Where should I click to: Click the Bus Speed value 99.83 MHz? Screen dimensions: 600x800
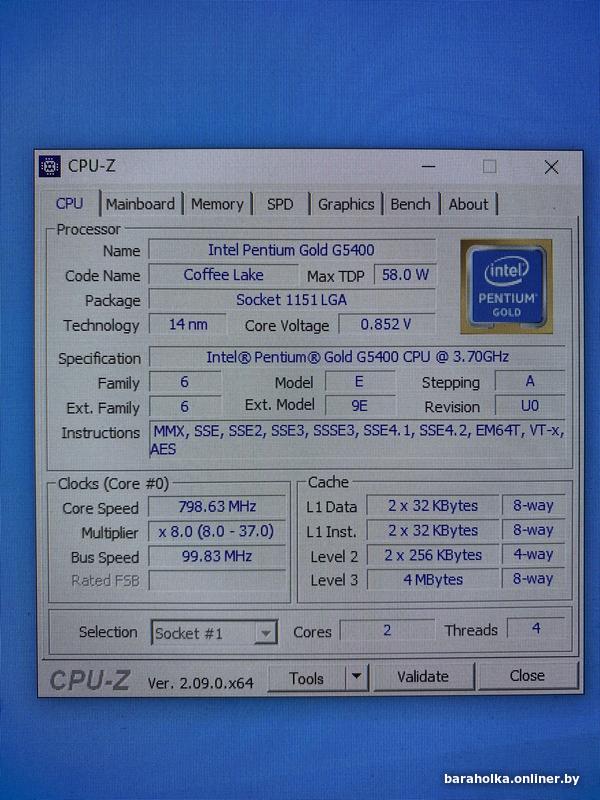[x=217, y=556]
